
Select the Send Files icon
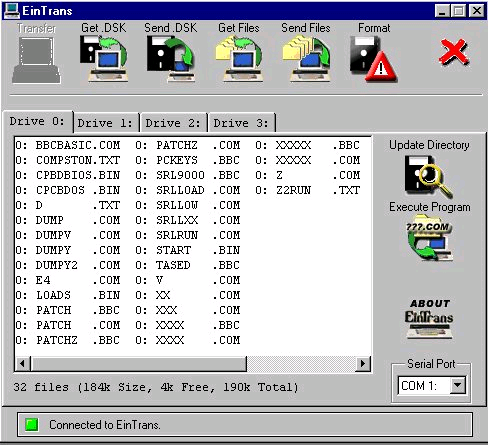(306, 59)
